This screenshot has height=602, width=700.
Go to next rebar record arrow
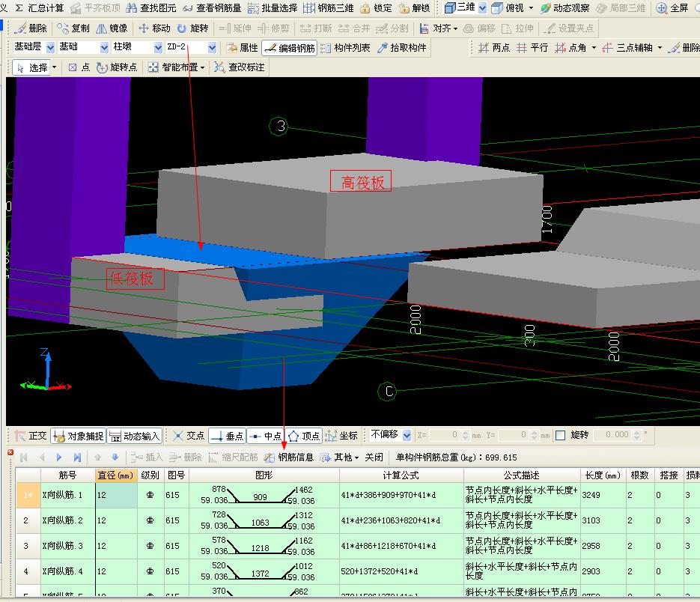59,457
